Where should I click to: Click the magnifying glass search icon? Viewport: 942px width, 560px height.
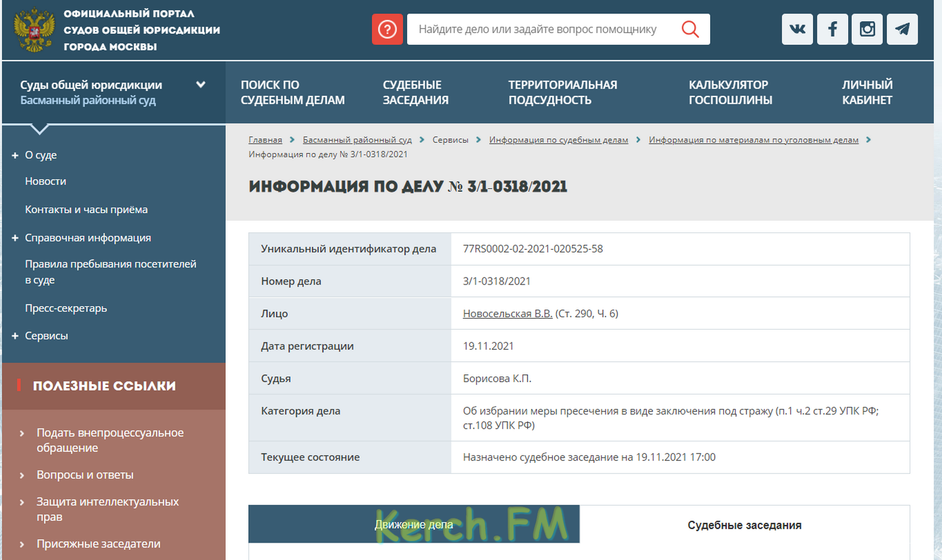point(690,30)
